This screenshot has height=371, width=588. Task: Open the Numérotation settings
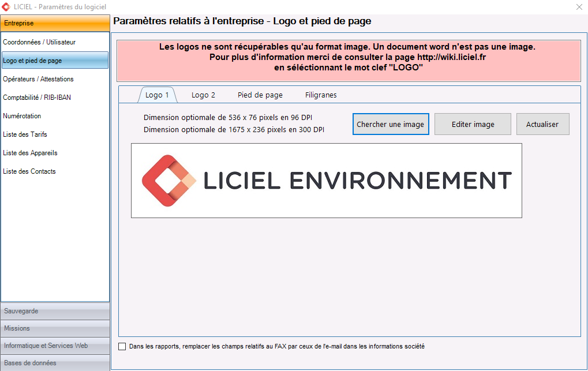22,116
